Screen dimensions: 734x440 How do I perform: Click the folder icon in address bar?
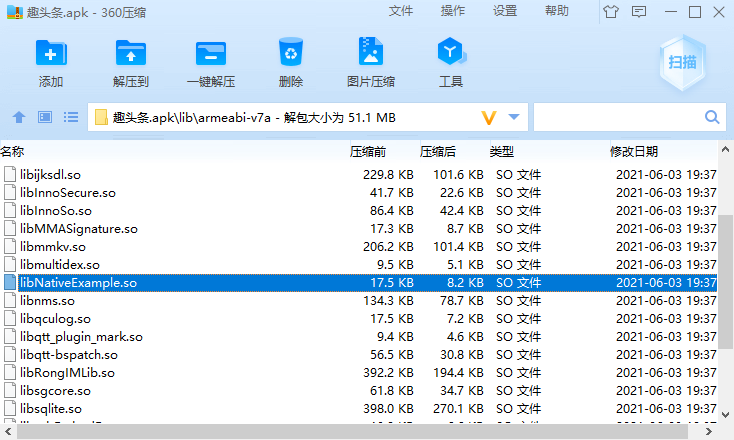coord(101,117)
